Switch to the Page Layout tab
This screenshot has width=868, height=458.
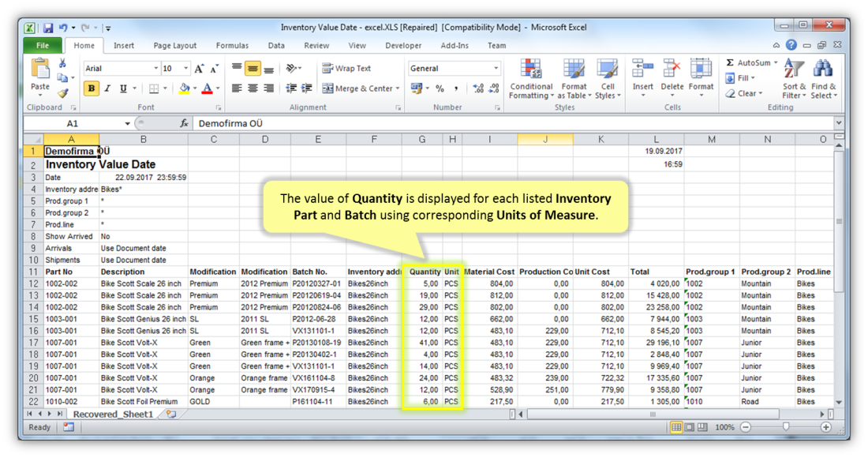(175, 46)
